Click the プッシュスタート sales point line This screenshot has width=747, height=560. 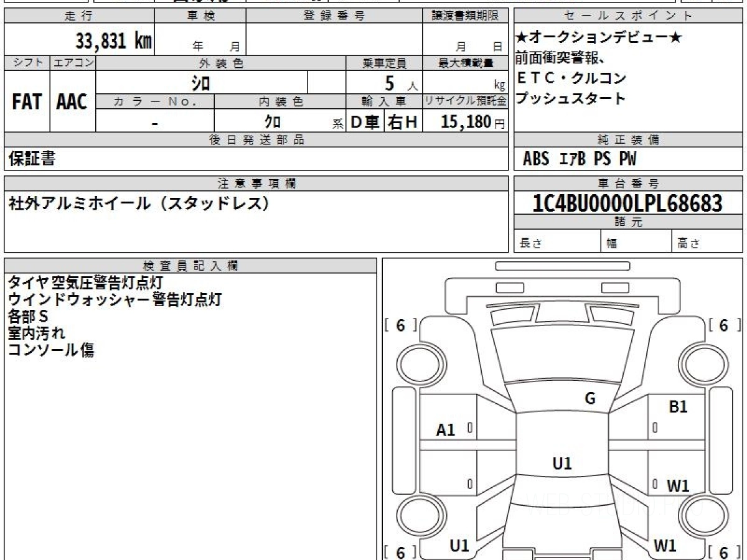(x=570, y=98)
